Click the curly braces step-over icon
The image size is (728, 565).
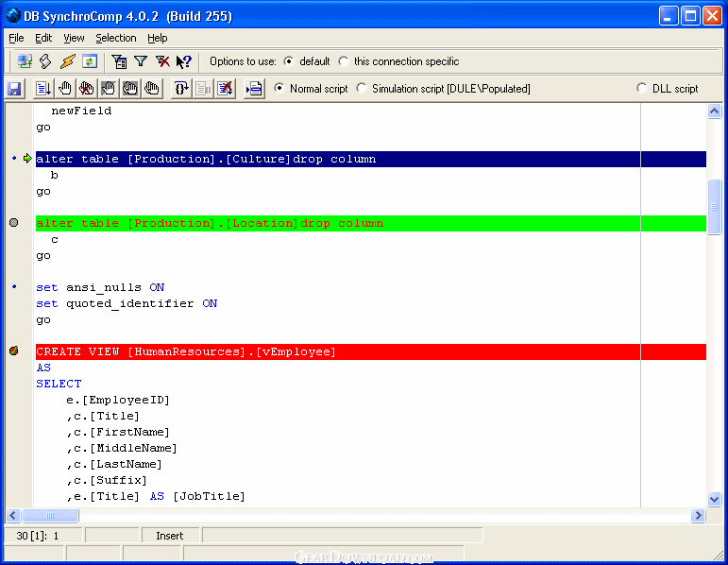pos(181,88)
